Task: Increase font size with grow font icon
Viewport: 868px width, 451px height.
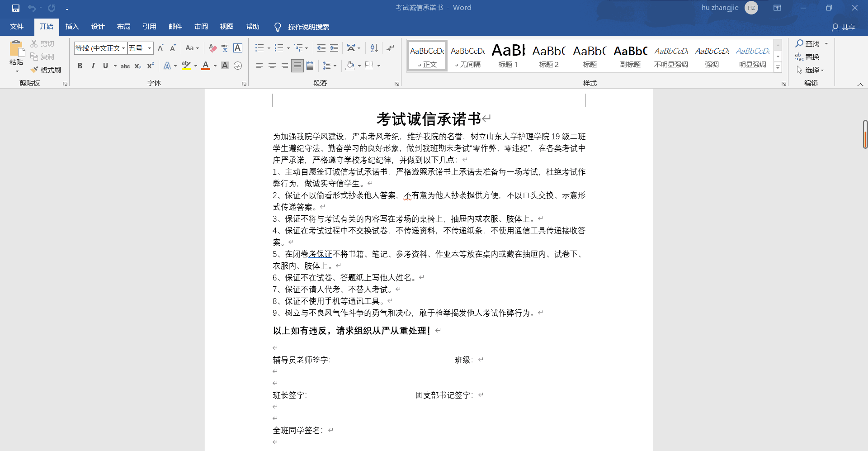Action: point(160,48)
